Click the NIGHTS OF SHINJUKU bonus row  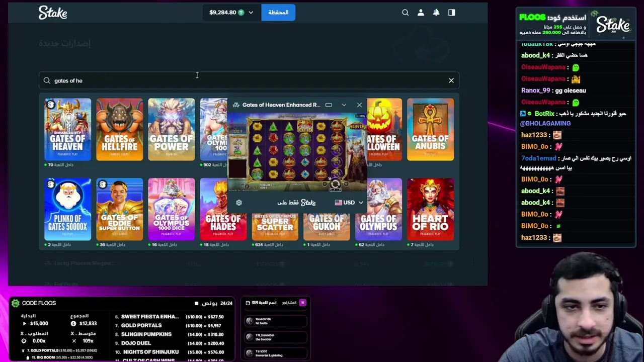169,352
